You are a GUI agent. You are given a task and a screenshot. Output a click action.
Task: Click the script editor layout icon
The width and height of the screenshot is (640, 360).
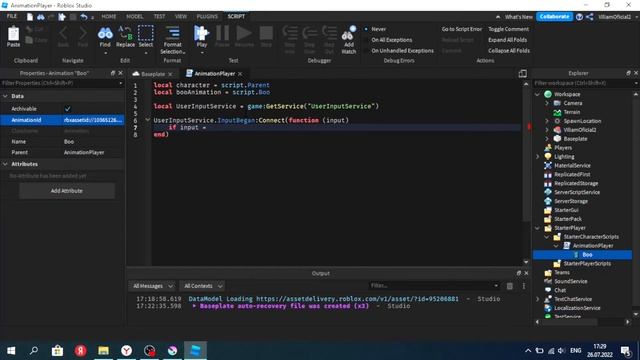pyautogui.click(x=522, y=73)
